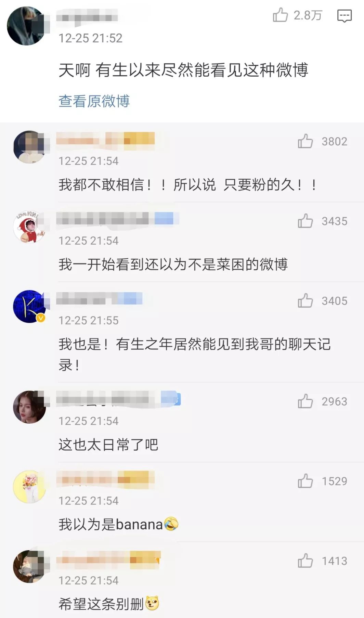
Task: Open the main poster's hooded avatar
Action: tap(26, 26)
